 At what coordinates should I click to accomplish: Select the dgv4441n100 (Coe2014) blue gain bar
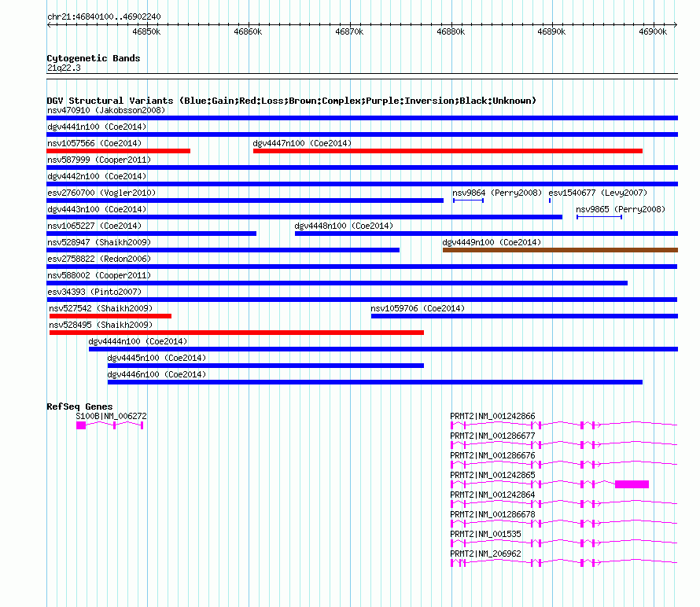pyautogui.click(x=362, y=134)
